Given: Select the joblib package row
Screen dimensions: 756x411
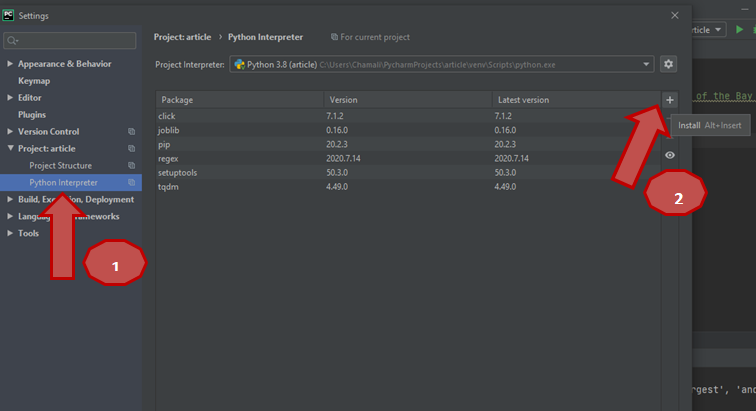Looking at the screenshot, I should (x=408, y=130).
